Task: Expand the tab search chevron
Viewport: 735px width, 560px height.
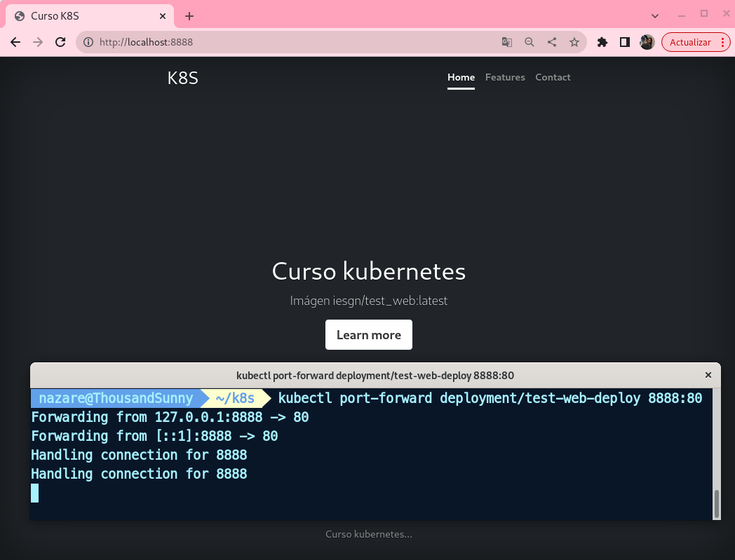Action: click(x=655, y=15)
